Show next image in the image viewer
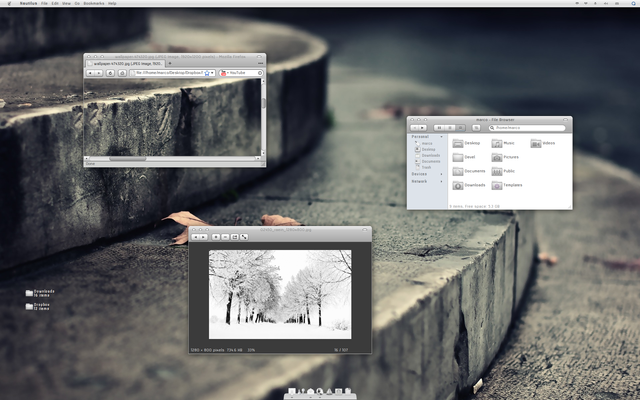The width and height of the screenshot is (640, 400). coord(204,237)
